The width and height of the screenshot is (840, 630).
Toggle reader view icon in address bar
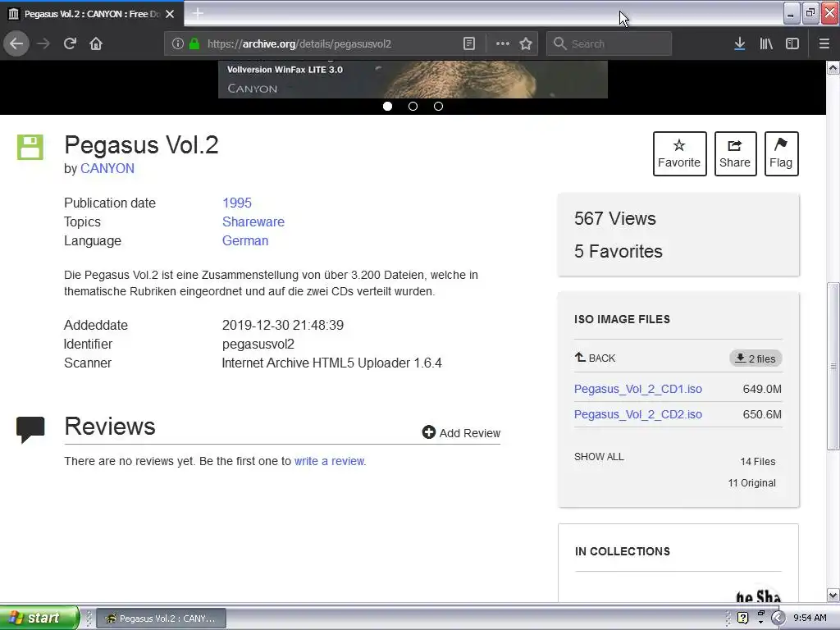(x=468, y=43)
